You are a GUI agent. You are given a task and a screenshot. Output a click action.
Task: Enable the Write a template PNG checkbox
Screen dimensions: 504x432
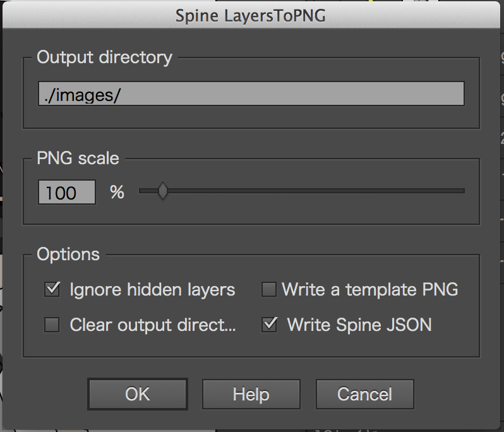268,289
